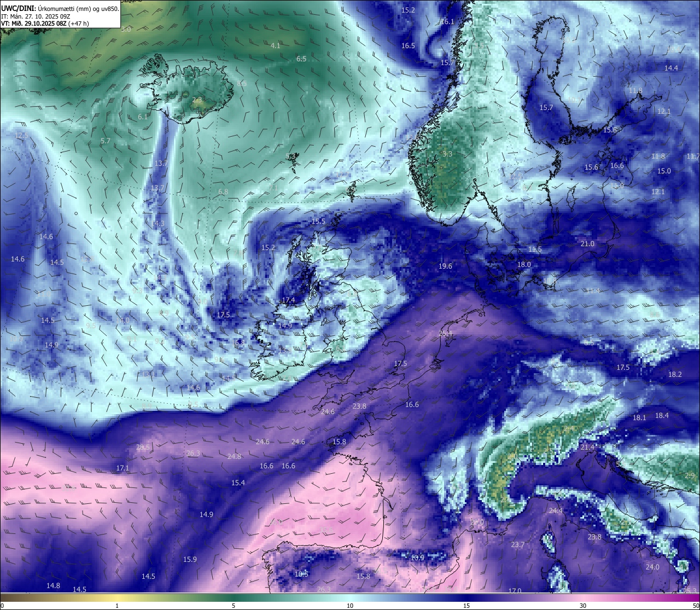
Task: Click the 15.4 value label
Action: (238, 483)
